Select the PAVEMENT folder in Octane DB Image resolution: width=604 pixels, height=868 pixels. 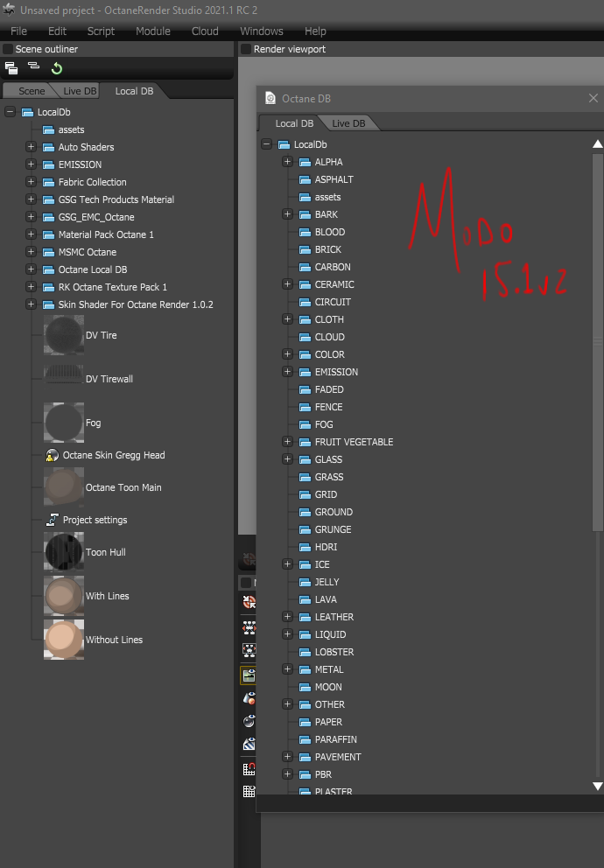pos(330,757)
